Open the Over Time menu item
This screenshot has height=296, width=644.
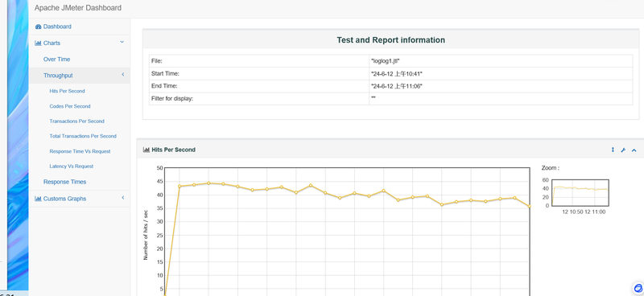56,59
